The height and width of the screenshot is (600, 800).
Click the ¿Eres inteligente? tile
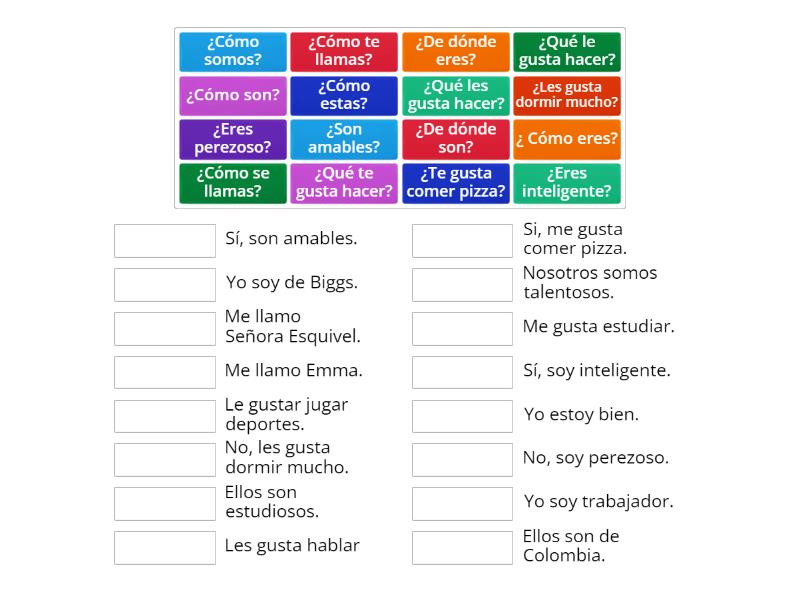coord(568,184)
